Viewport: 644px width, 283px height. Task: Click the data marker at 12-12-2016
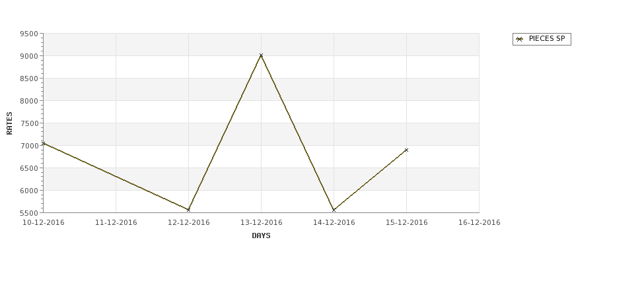point(188,210)
